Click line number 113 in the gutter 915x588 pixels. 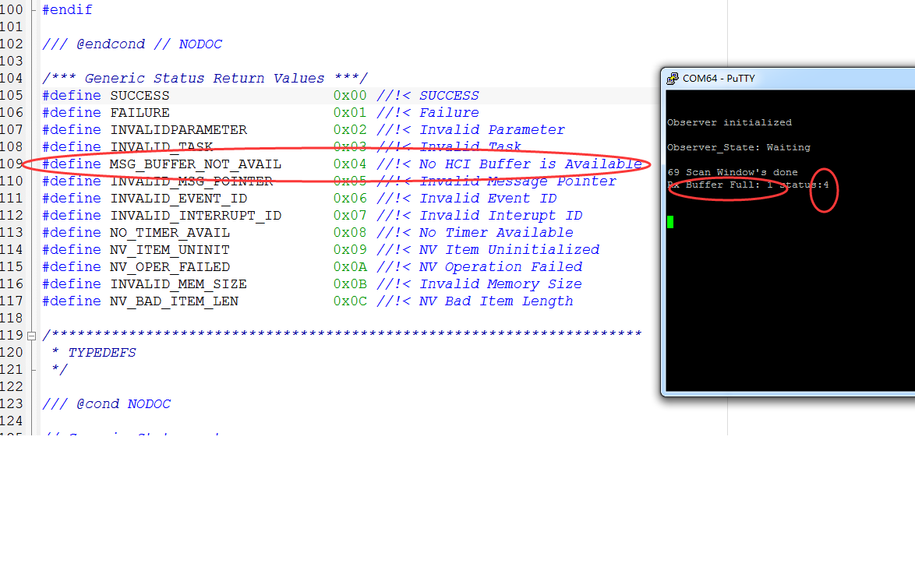point(12,232)
